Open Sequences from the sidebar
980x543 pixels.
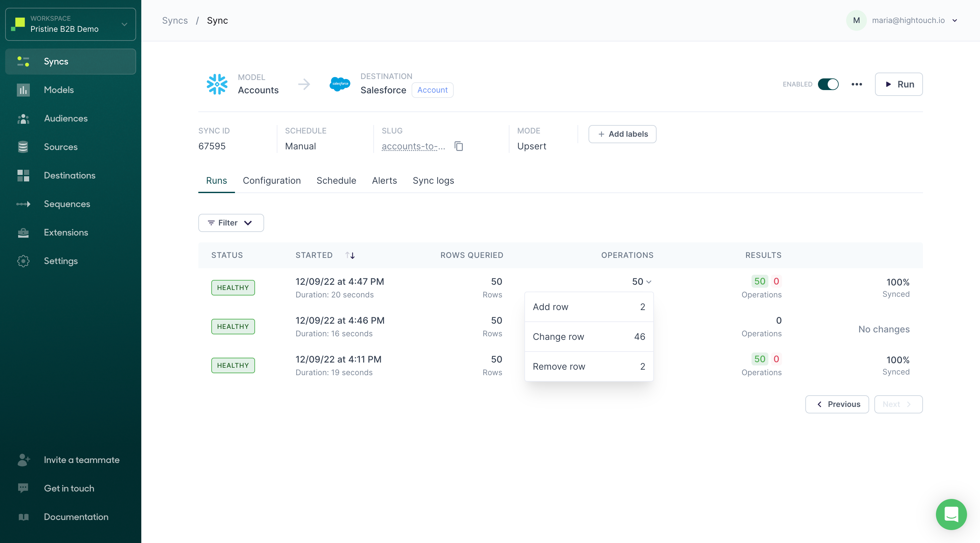click(x=67, y=204)
